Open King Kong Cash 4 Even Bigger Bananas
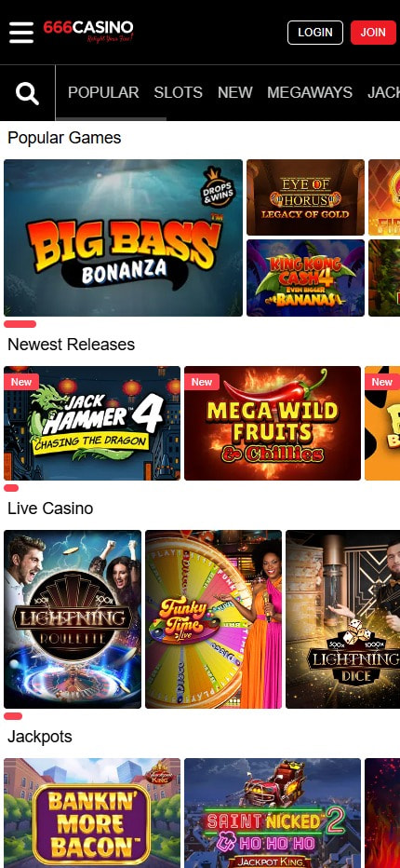Viewport: 400px width, 868px height. [x=305, y=278]
